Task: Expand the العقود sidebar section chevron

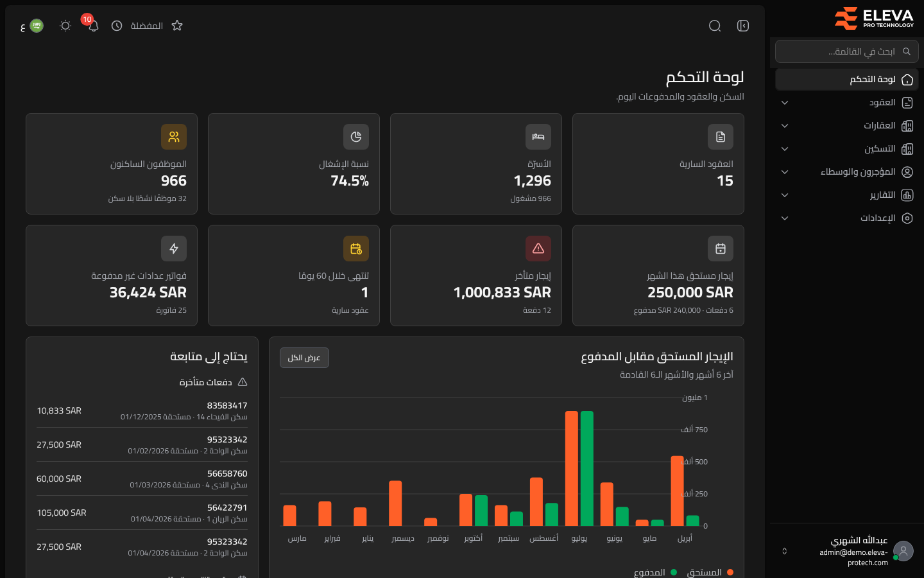Action: 785,103
